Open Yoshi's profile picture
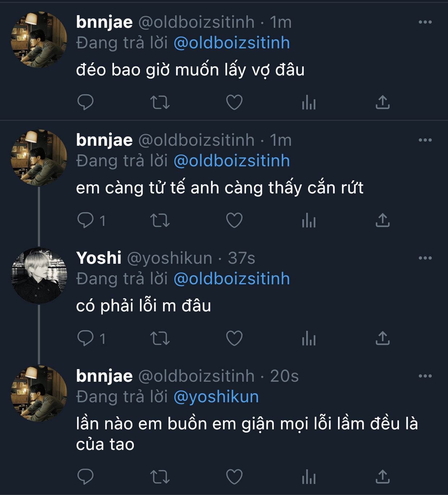The height and width of the screenshot is (495, 448). (x=39, y=275)
